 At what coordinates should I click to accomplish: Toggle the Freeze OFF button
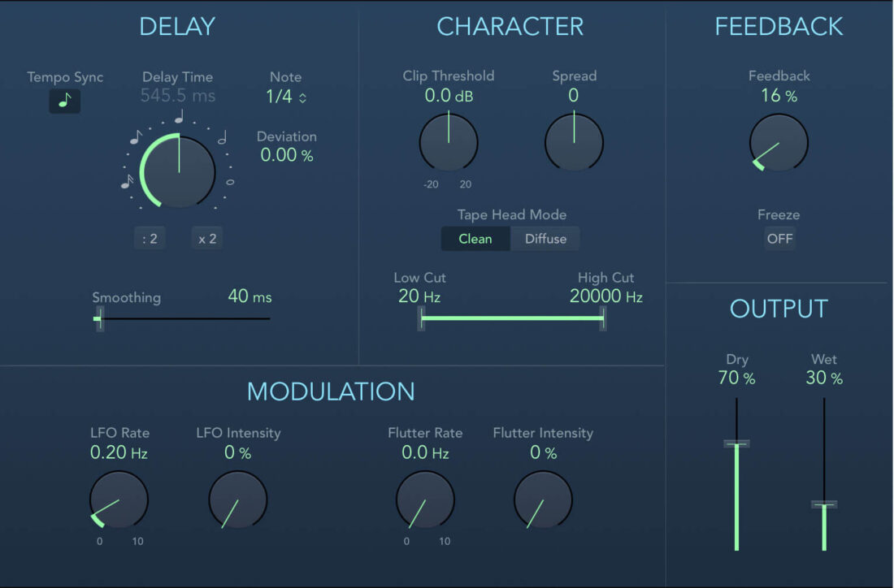pos(779,239)
